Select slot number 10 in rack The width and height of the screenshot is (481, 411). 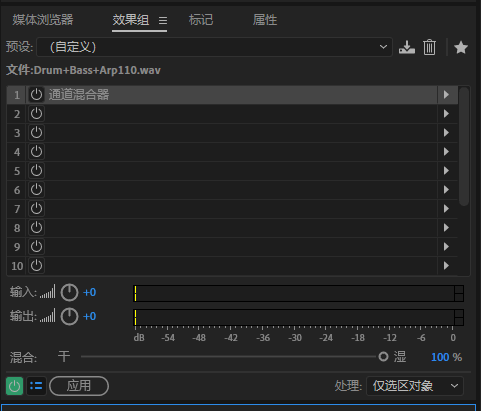click(x=17, y=266)
